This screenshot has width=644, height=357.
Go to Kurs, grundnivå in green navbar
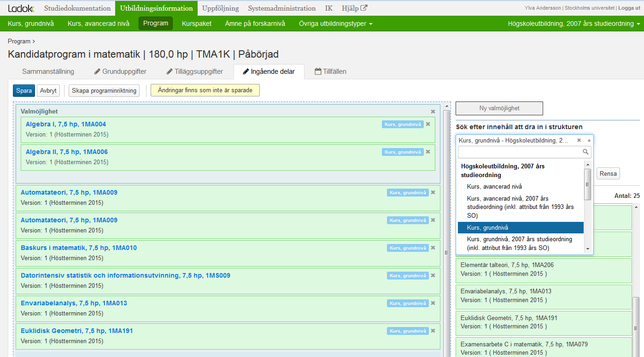[x=31, y=24]
